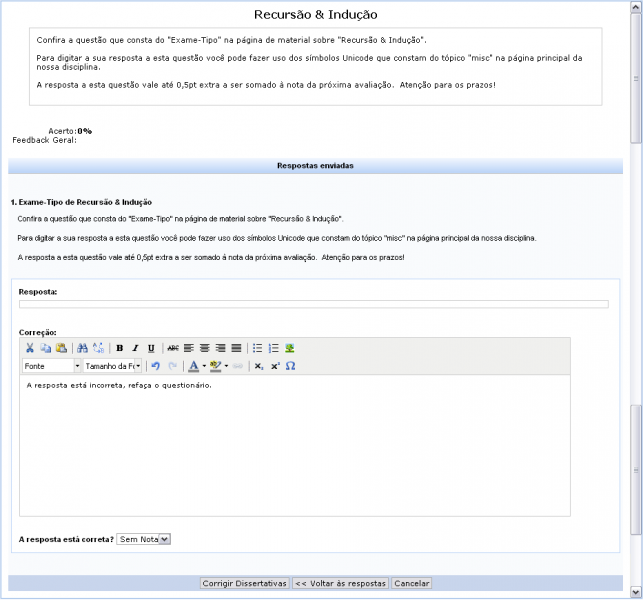
Task: Undo the last edit
Action: [x=155, y=366]
